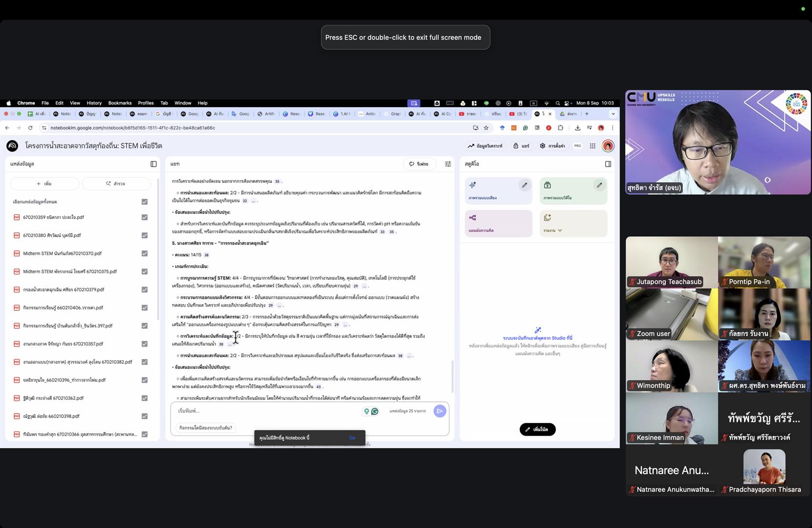Edit the video overview pencil icon
The height and width of the screenshot is (528, 812).
coord(599,185)
